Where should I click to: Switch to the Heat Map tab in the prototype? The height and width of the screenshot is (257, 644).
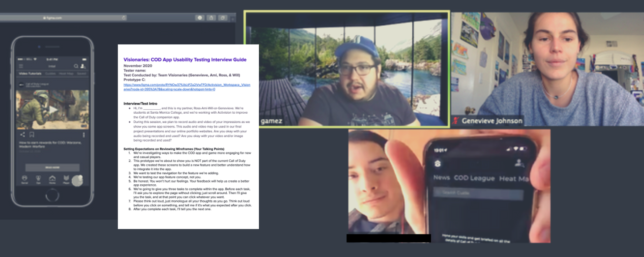pyautogui.click(x=66, y=74)
